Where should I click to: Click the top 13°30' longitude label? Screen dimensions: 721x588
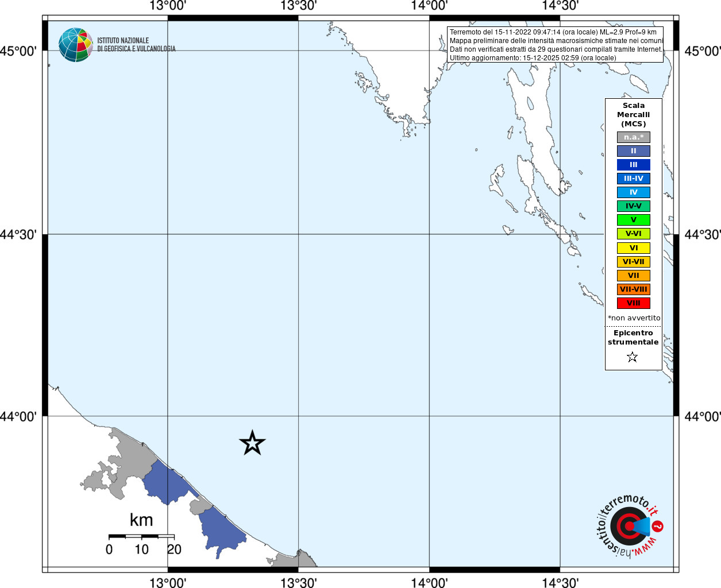click(x=298, y=6)
